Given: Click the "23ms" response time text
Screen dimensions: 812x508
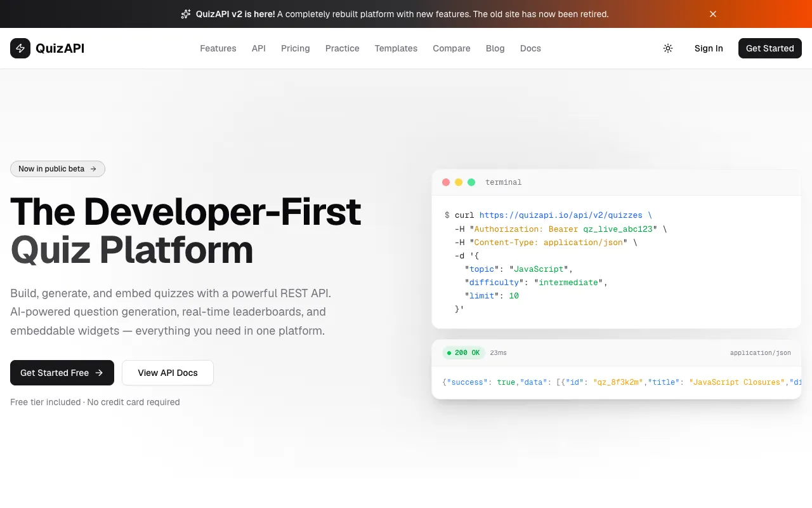Looking at the screenshot, I should click(x=499, y=352).
